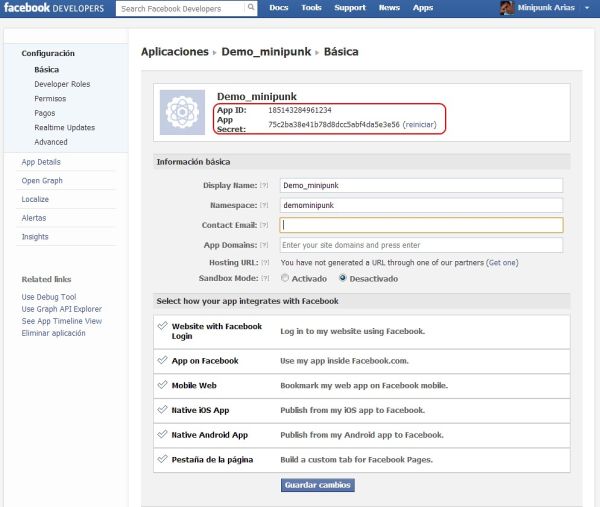
Task: Toggle the Native Android App checkmark
Action: coord(163,434)
